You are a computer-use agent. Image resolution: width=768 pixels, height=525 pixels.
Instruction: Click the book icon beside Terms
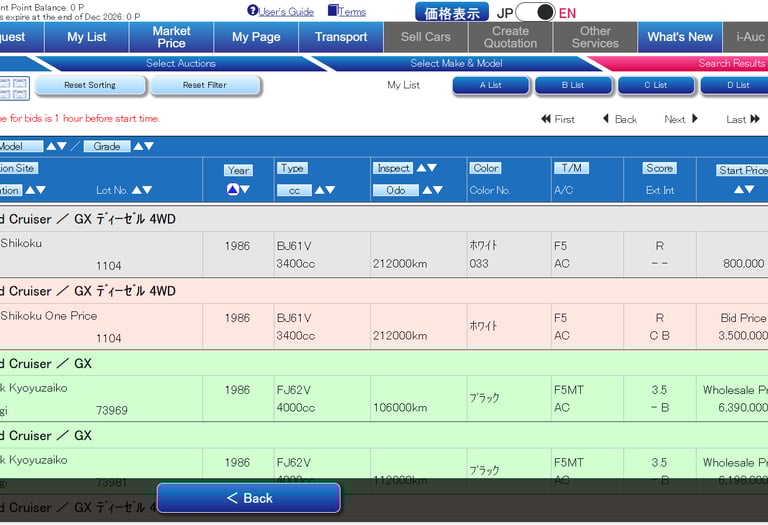333,10
